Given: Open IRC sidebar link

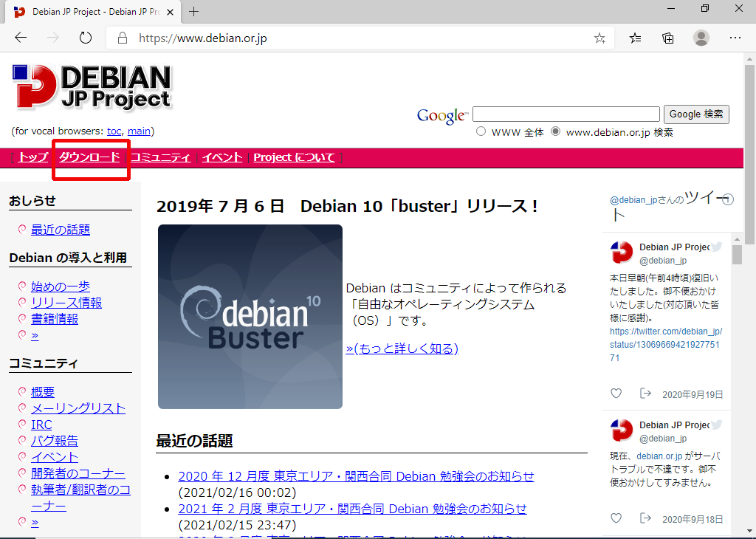Looking at the screenshot, I should click(x=41, y=425).
